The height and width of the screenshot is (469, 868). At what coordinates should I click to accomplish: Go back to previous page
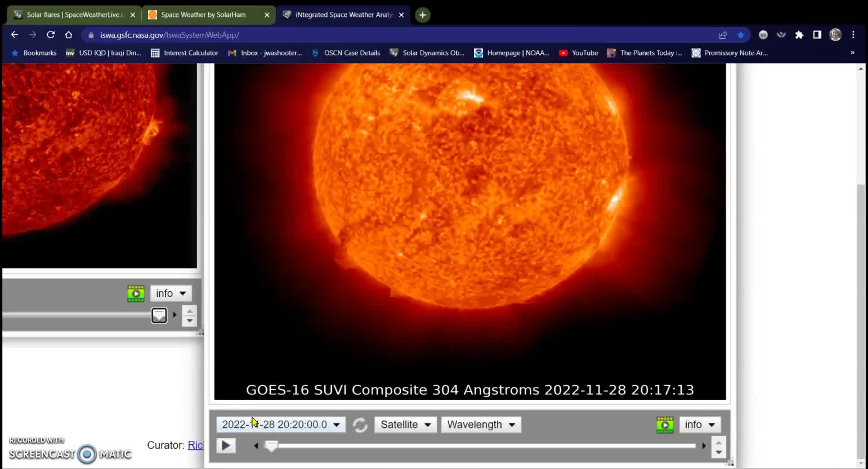click(15, 35)
